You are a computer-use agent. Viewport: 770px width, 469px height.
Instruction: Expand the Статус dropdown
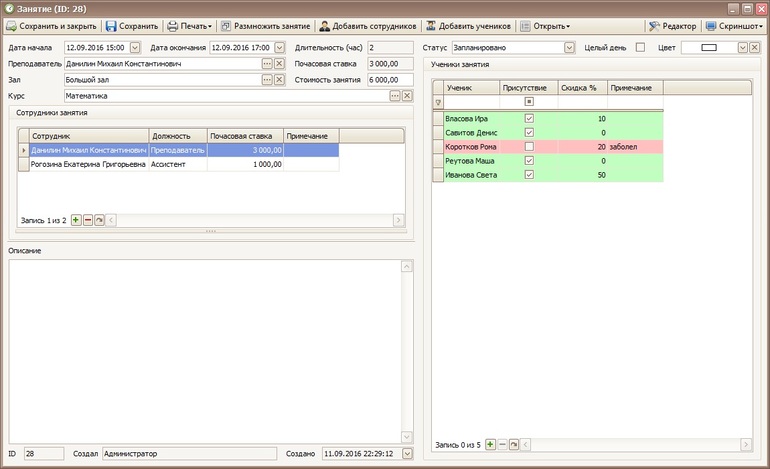click(x=569, y=48)
